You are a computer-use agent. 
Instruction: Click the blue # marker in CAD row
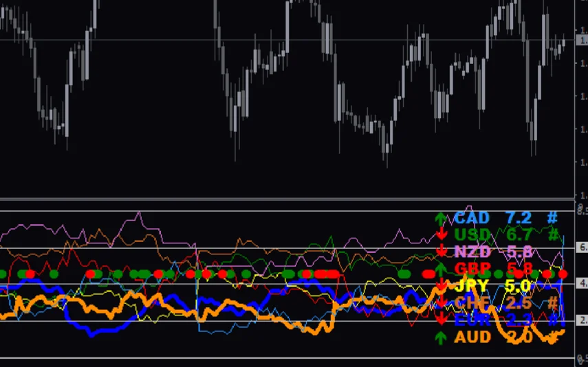click(x=552, y=218)
